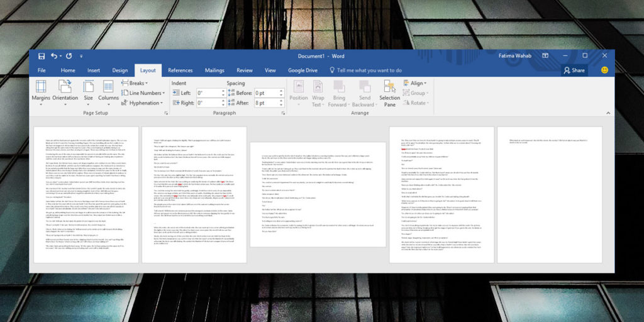This screenshot has width=644, height=322.
Task: Open the Page Setup dialog launcher
Action: pos(166,113)
